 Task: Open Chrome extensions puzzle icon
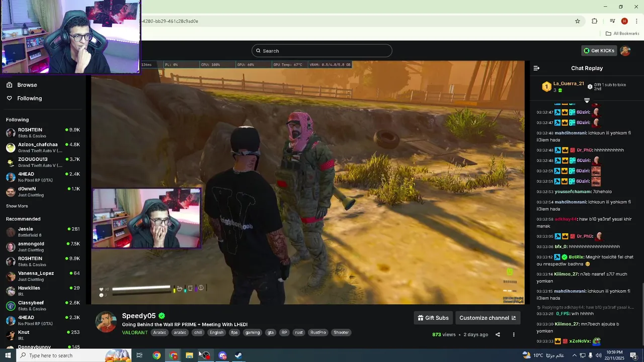[594, 21]
